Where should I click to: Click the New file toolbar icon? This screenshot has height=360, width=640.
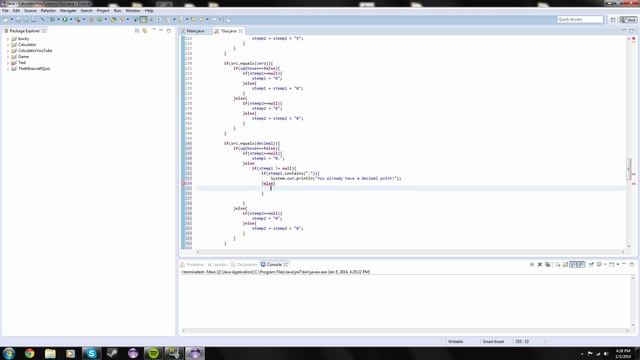coord(6,20)
